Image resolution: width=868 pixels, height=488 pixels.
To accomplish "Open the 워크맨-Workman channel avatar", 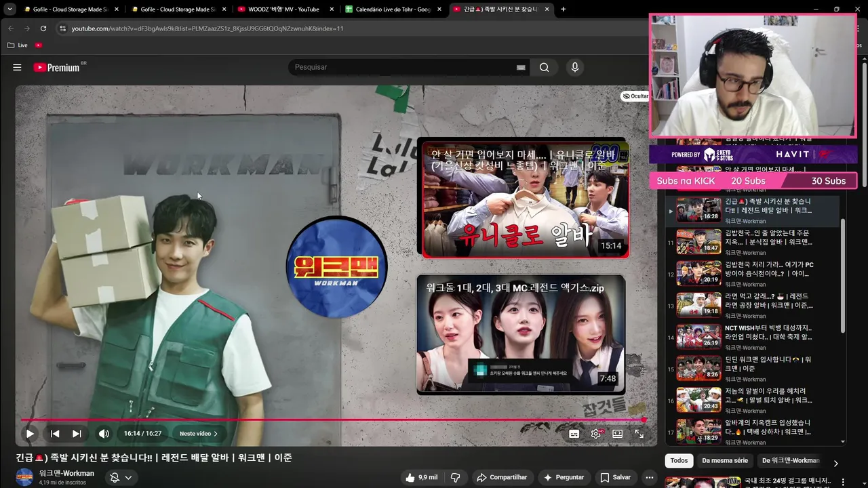I will click(x=24, y=477).
